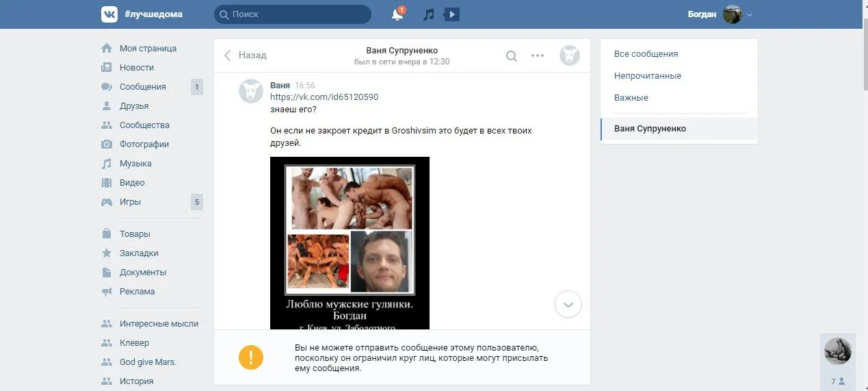The image size is (868, 391).
Task: Search within conversation using magnifier icon
Action: (x=511, y=56)
